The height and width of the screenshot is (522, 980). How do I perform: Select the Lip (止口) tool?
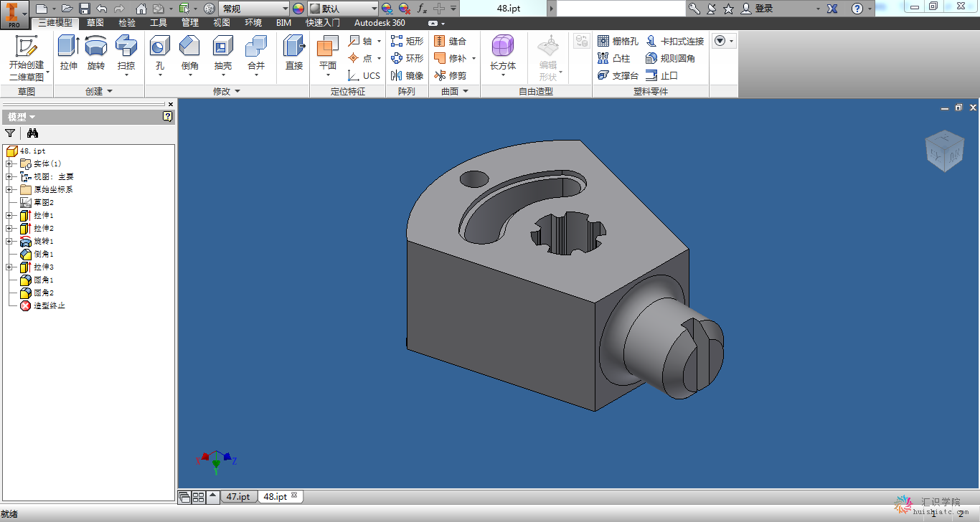tap(662, 75)
